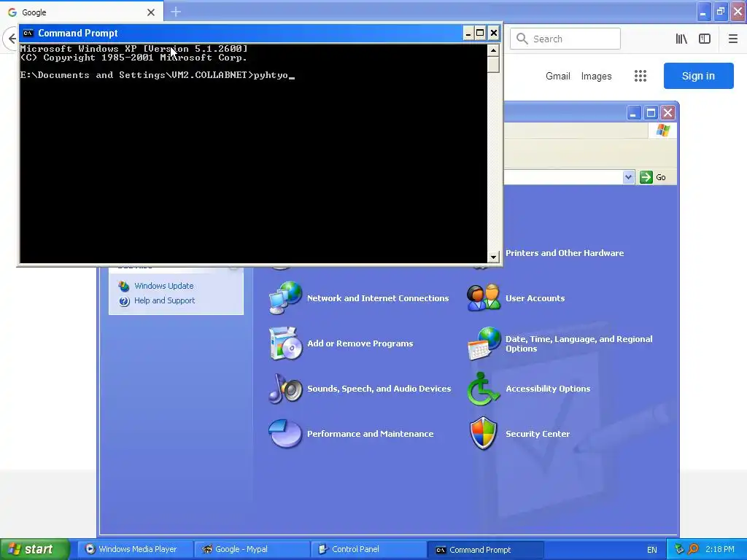Click the Network and Internet Connections label
747x560 pixels.
378,298
